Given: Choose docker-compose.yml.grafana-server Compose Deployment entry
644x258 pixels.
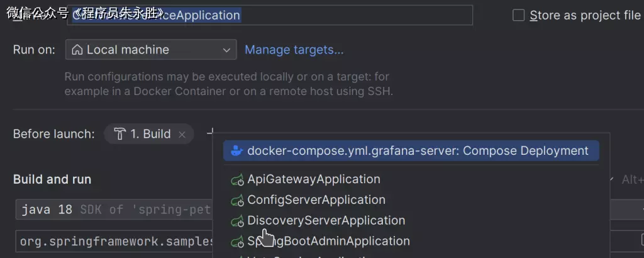Looking at the screenshot, I should pos(418,151).
